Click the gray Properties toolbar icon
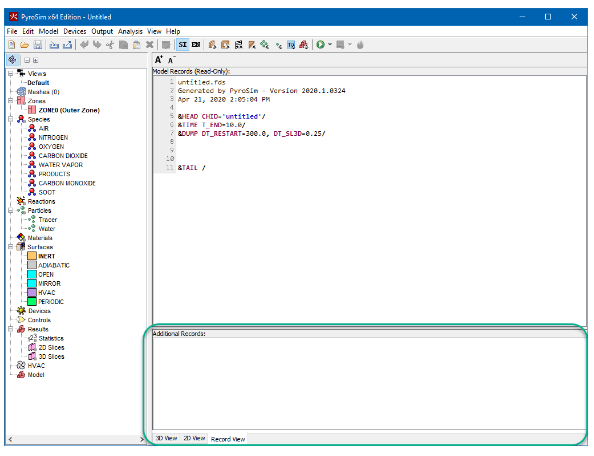The width and height of the screenshot is (594, 456). 166,45
